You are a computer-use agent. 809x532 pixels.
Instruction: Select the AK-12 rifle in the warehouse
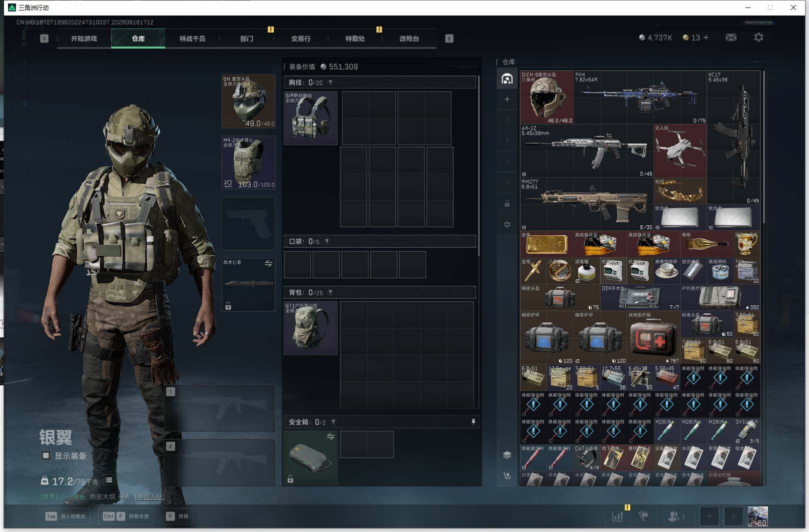point(587,151)
